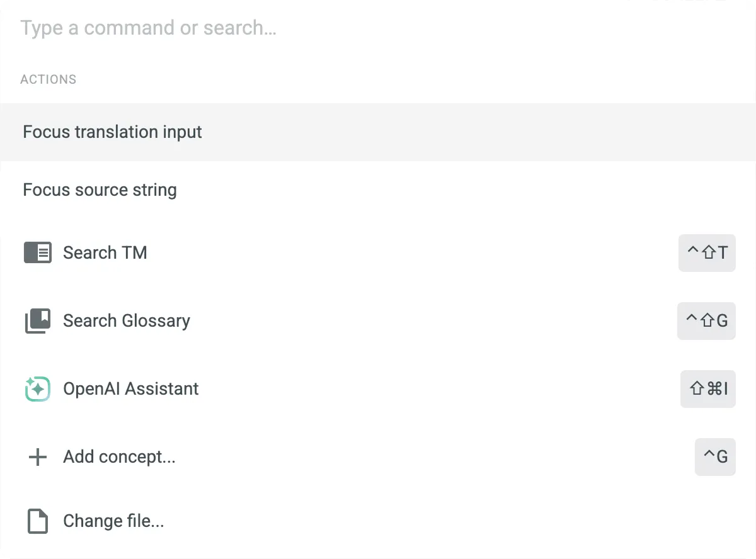Select the Focus translation input action
This screenshot has height=559, width=756.
point(113,132)
